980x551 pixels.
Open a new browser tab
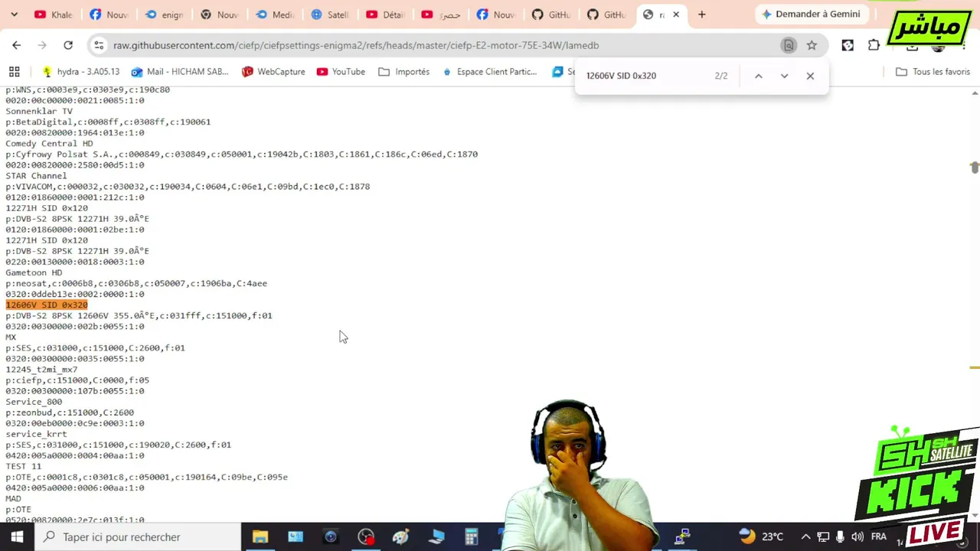(x=701, y=15)
